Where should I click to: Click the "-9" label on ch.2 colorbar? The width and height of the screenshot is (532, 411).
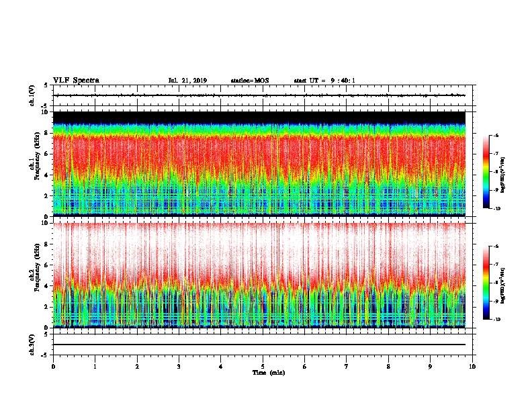coord(496,301)
